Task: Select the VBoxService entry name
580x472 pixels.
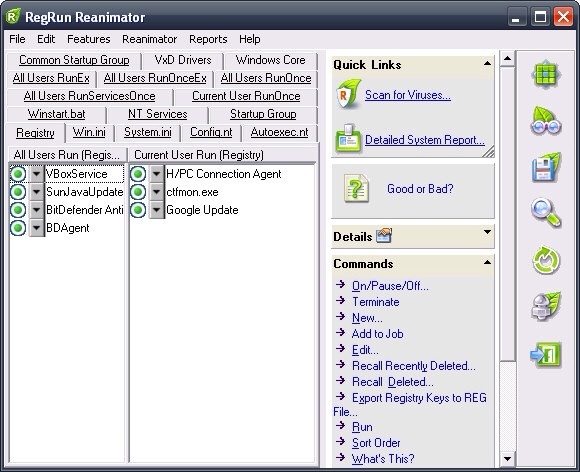Action: [77, 174]
